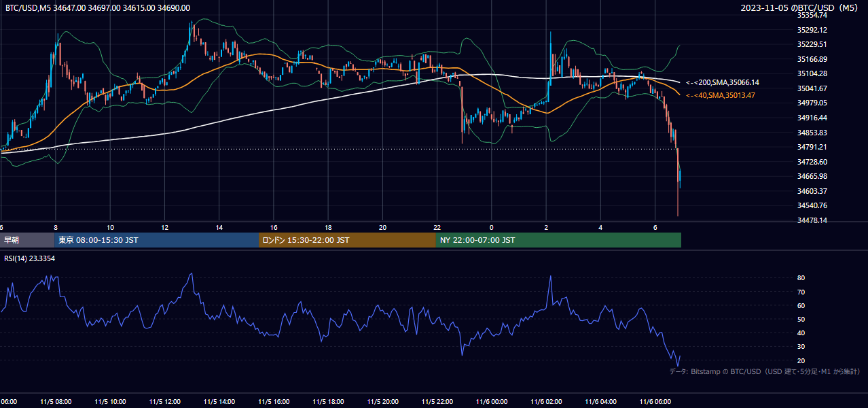Click price axis value 34478.14
Viewport: 868px width, 408px height.
pyautogui.click(x=812, y=220)
